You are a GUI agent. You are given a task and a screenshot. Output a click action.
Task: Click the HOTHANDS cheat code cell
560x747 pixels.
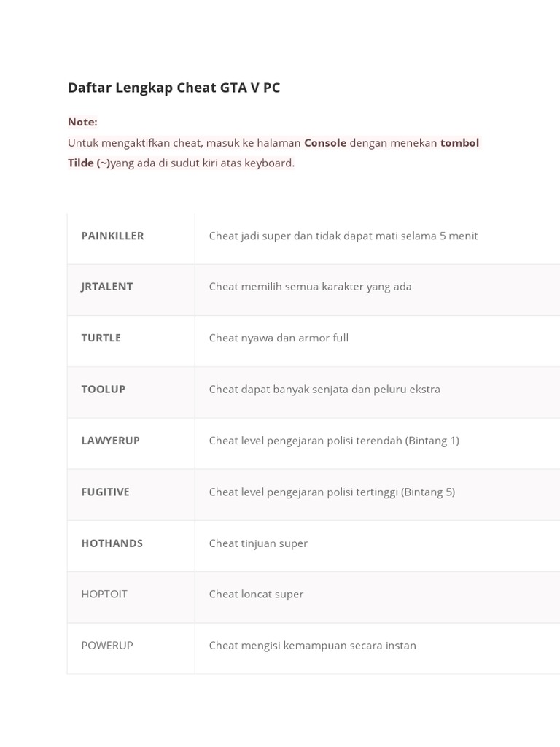(x=112, y=543)
